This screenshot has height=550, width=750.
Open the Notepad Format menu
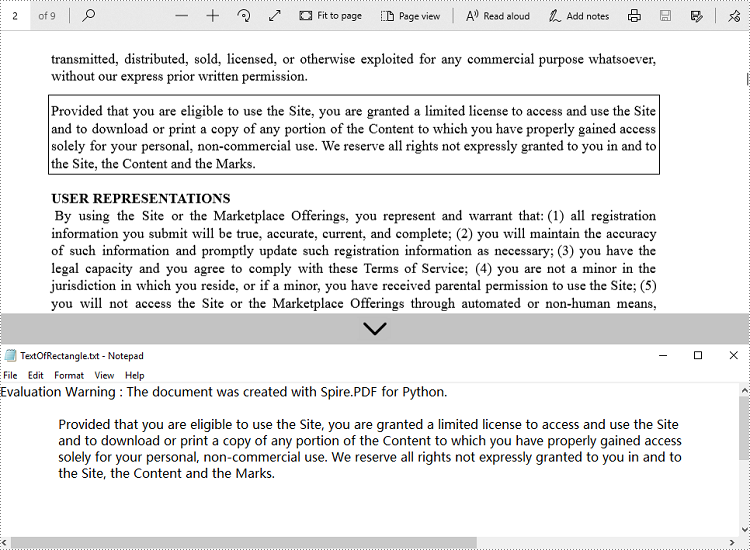(x=69, y=375)
